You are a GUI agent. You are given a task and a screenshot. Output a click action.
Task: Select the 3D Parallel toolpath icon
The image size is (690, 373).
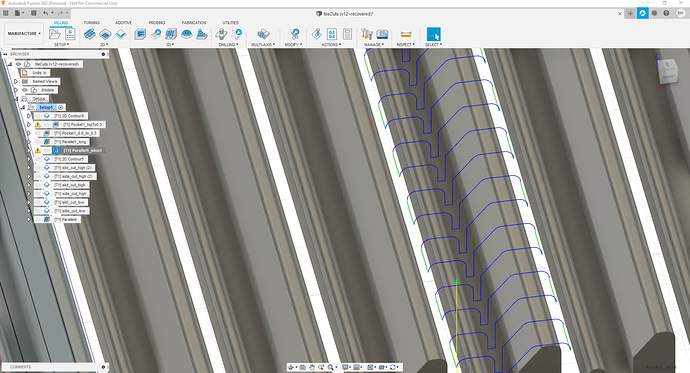point(171,34)
